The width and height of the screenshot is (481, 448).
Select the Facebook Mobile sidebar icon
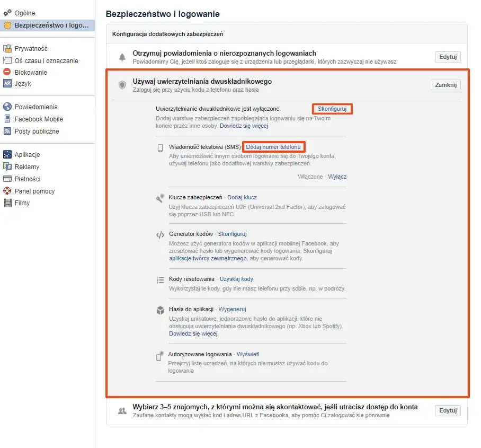point(7,119)
